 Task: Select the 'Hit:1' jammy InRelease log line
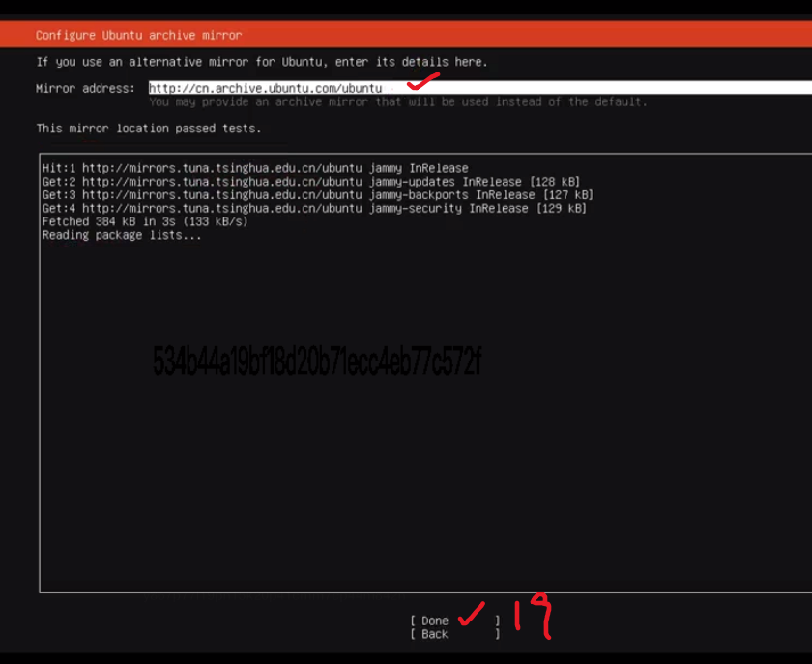tap(255, 168)
